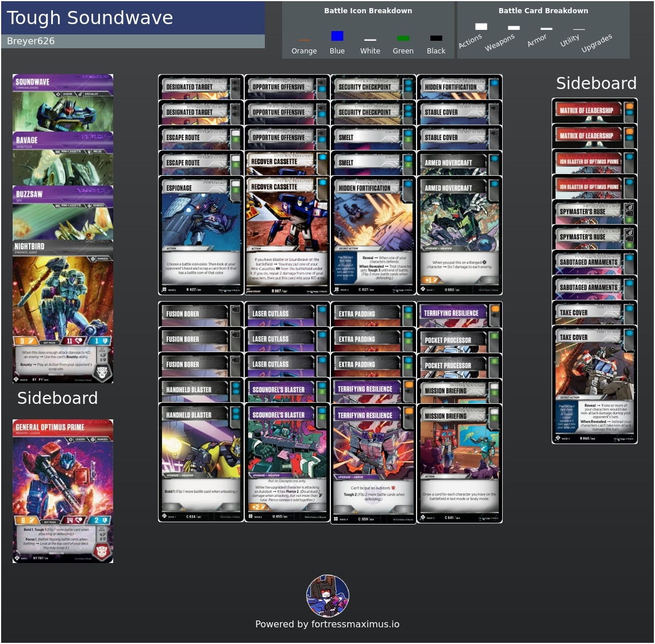The image size is (655, 644).
Task: Click the orange battle icon on full-art Terrifying Resilience
Action: [408, 411]
